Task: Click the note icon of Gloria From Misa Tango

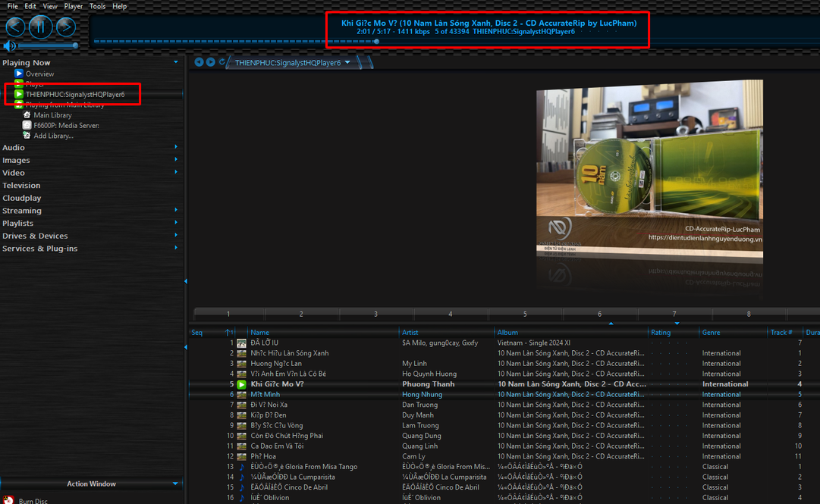Action: tap(241, 467)
